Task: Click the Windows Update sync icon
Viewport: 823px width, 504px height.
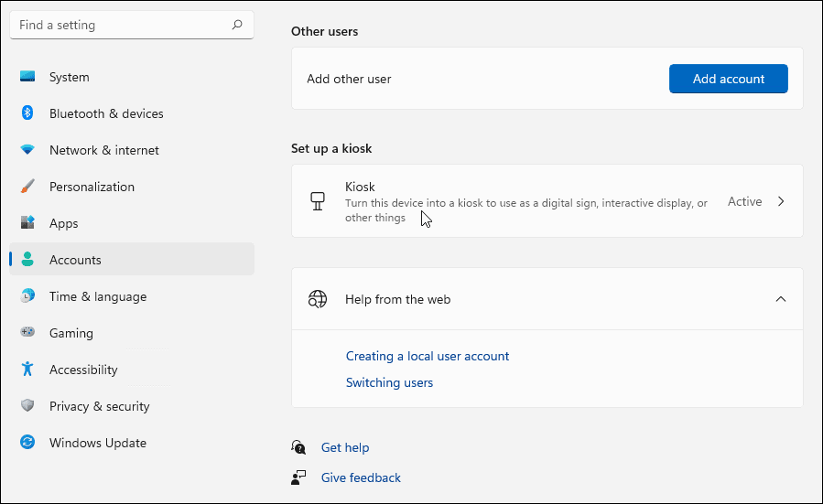Action: click(x=27, y=443)
